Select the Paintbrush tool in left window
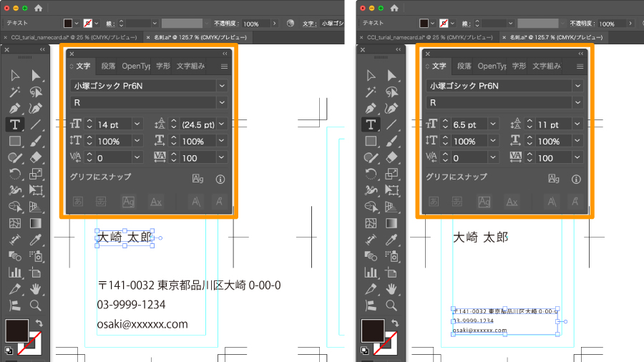Image resolution: width=644 pixels, height=362 pixels. 35,141
